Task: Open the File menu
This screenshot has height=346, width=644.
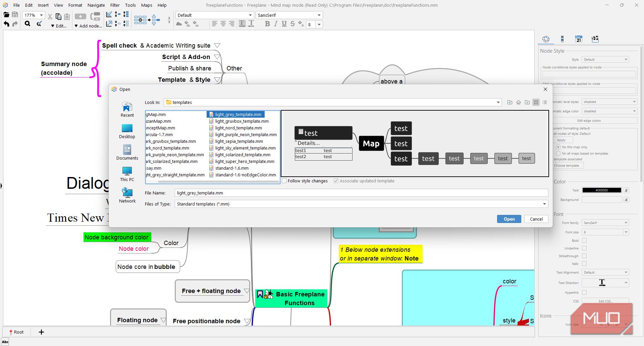Action: 16,5
